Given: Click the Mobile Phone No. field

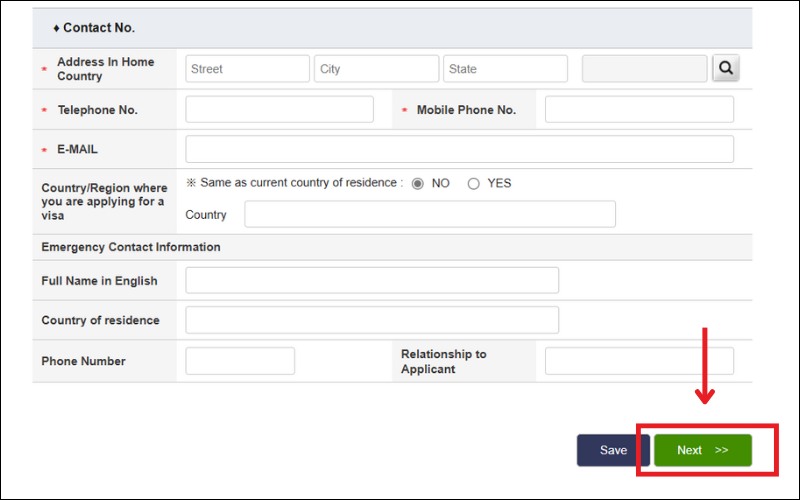Looking at the screenshot, I should pos(639,110).
